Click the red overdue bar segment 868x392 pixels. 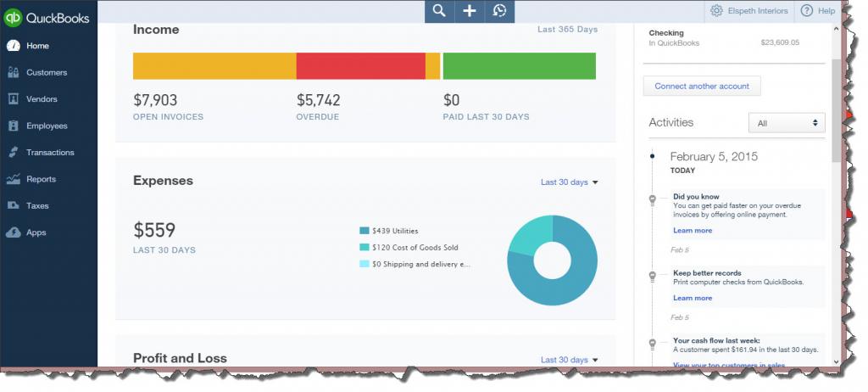(x=360, y=66)
